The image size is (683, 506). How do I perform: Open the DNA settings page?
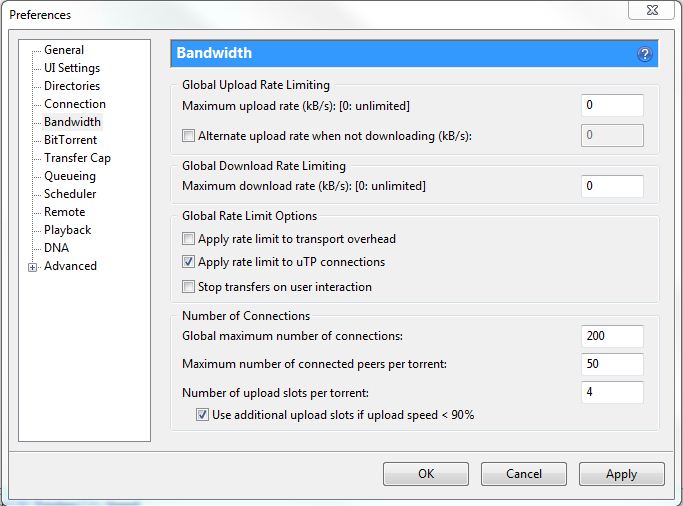(x=56, y=248)
